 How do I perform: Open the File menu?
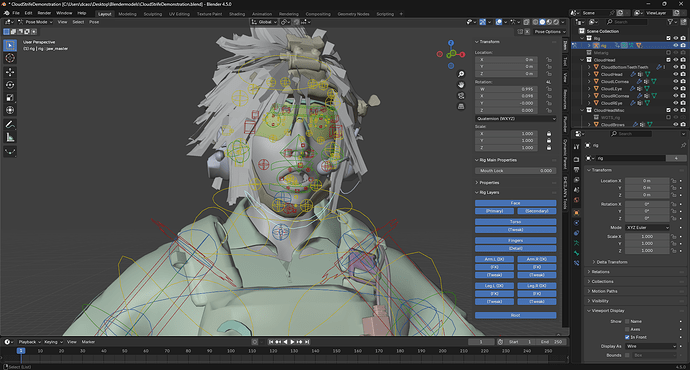tap(16, 13)
